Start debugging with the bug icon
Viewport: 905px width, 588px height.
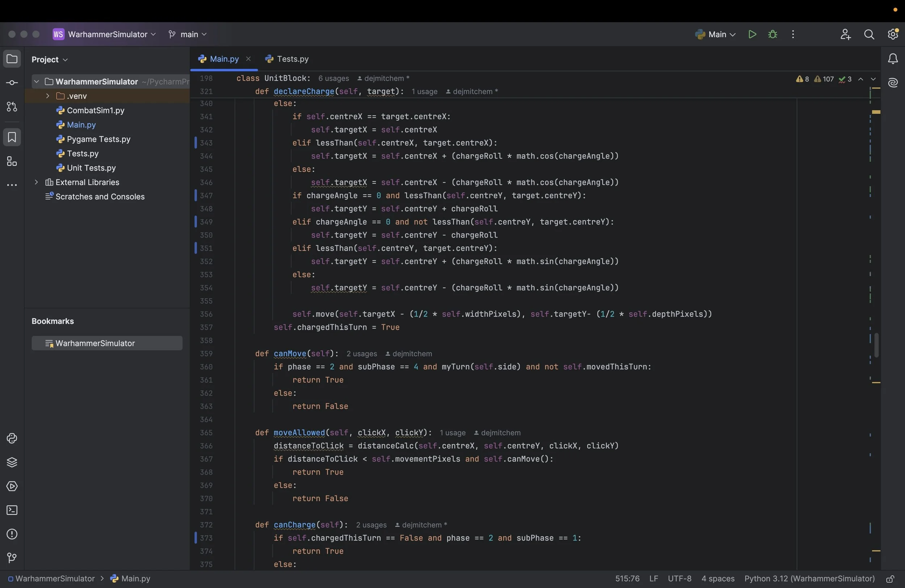[x=772, y=34]
